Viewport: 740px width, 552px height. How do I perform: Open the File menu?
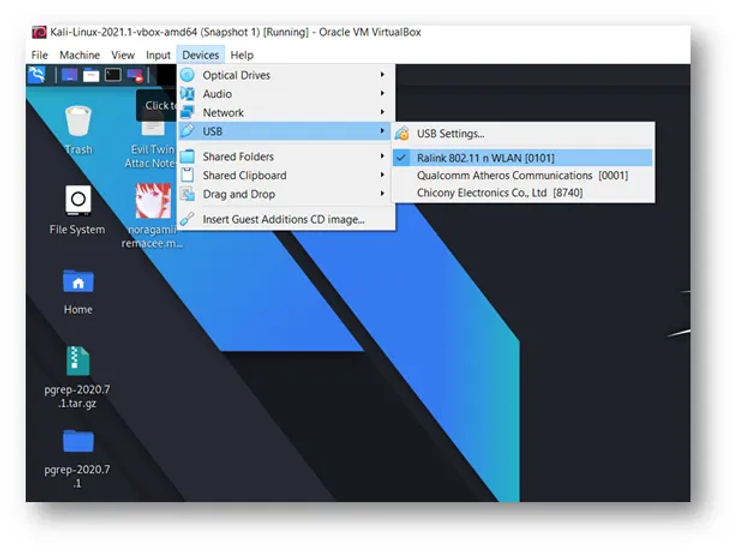coord(40,55)
